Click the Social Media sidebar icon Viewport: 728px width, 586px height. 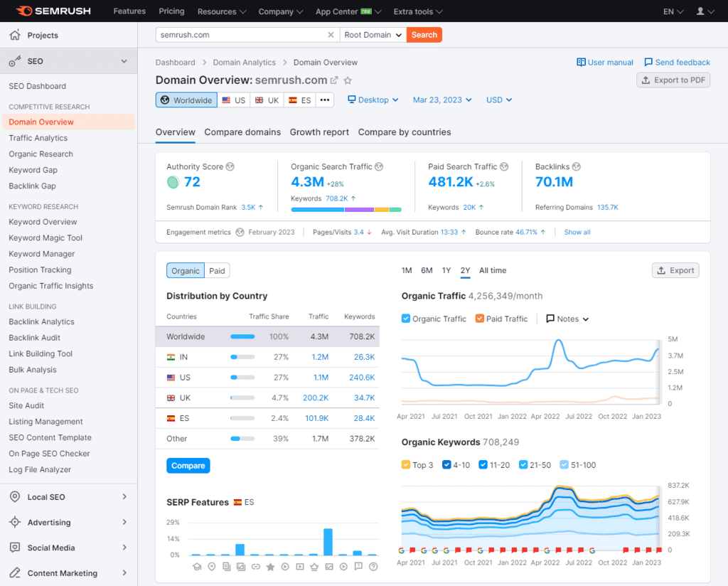click(x=15, y=548)
